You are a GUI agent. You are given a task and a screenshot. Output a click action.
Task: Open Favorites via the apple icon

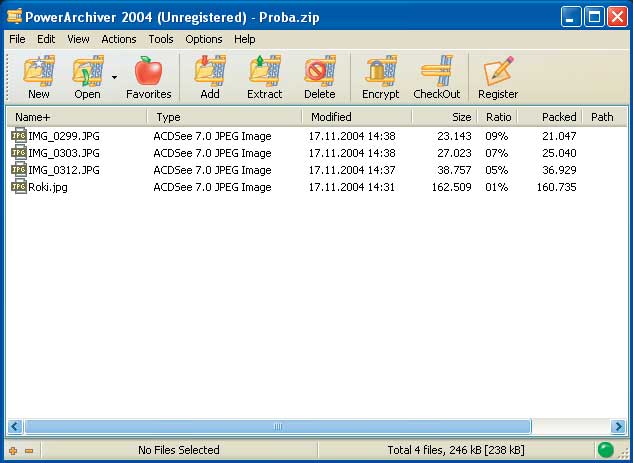click(x=149, y=71)
